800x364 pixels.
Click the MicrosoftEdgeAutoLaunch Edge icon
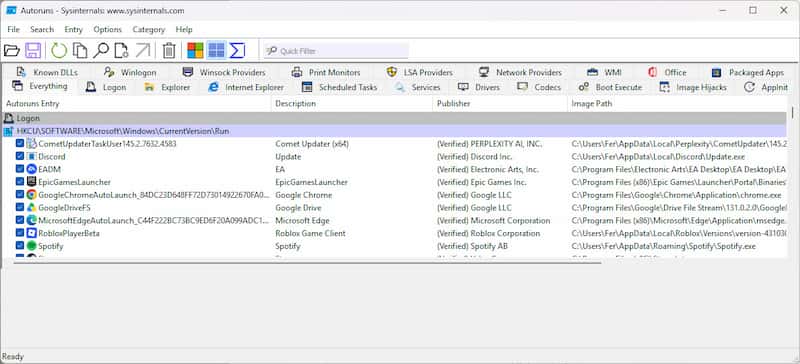32,221
